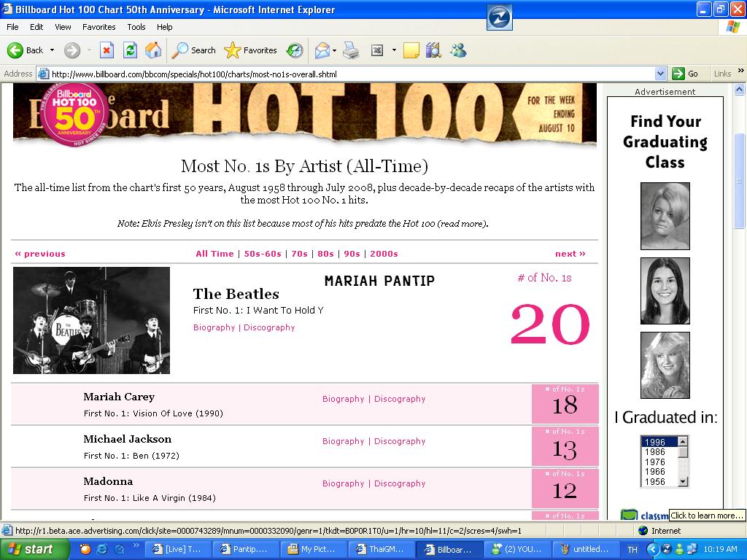Click the dark-haired yearbook photo in the ad
This screenshot has height=560, width=747.
[665, 291]
